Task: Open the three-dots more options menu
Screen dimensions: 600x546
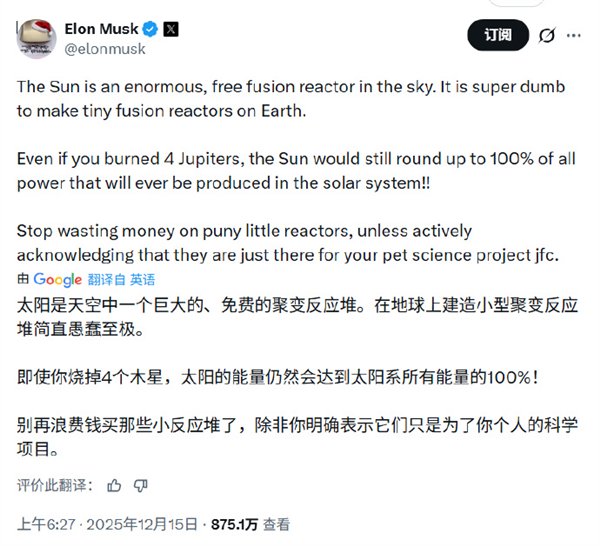Action: (x=574, y=35)
